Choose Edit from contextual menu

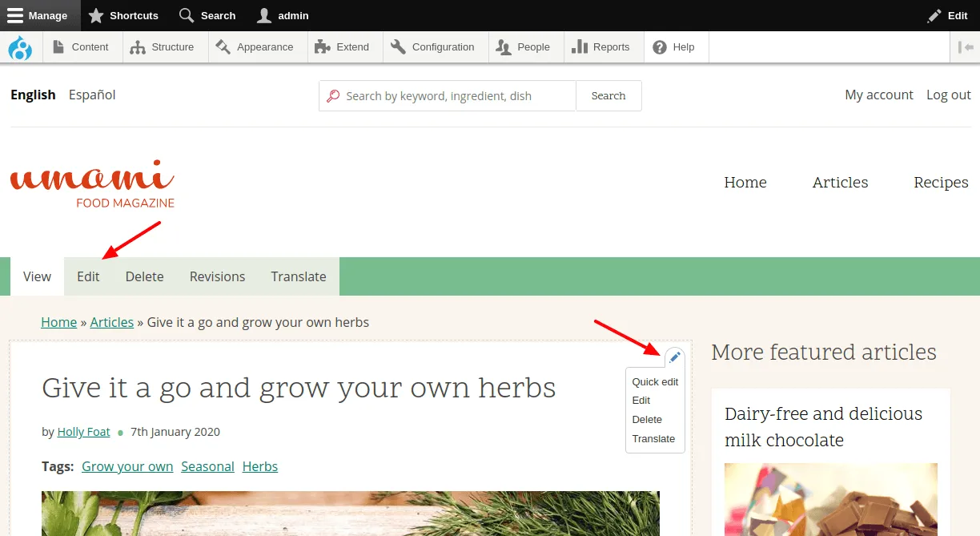(x=641, y=401)
